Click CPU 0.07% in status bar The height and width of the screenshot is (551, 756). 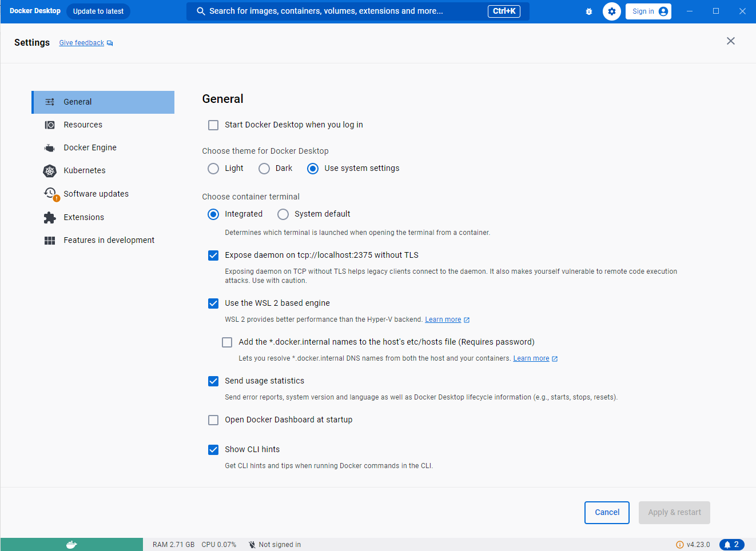(218, 545)
